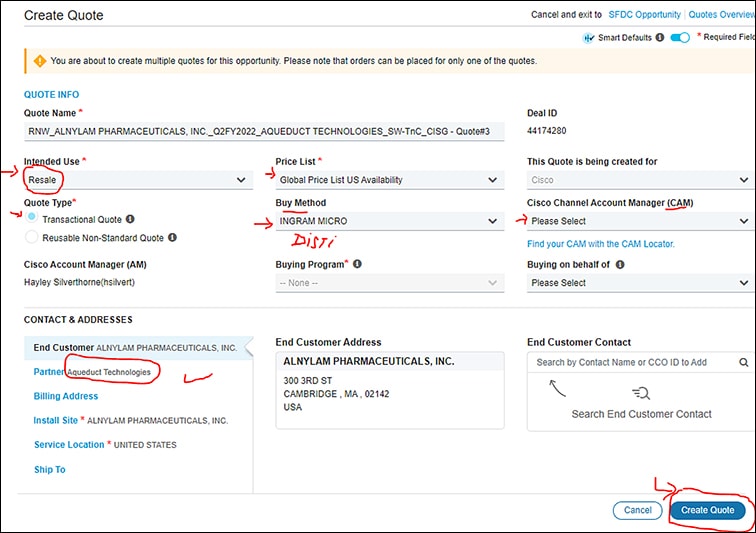Screen dimensions: 756x533
Task: Open the CAM Locator link
Action: [x=600, y=244]
